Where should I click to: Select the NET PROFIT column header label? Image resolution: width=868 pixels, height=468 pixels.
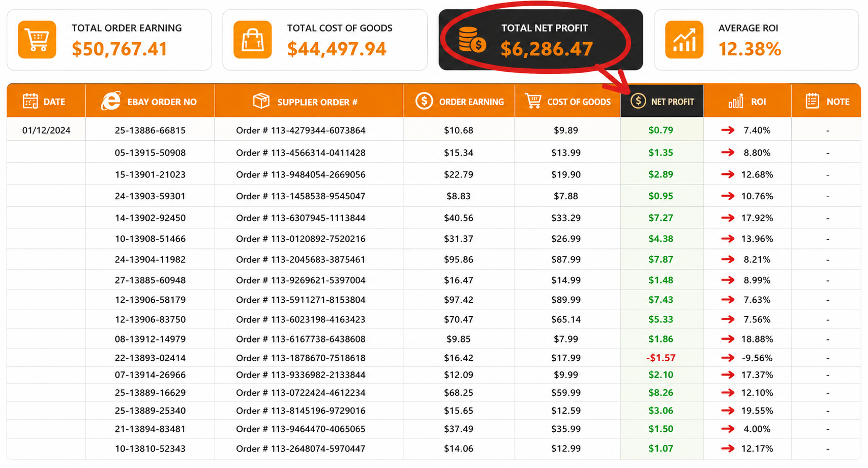pyautogui.click(x=672, y=102)
